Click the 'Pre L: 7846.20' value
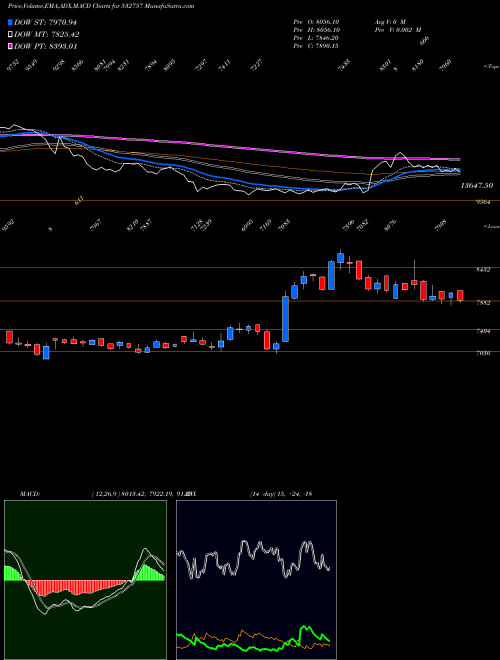Screen dimensions: 500x660 [x=316, y=38]
